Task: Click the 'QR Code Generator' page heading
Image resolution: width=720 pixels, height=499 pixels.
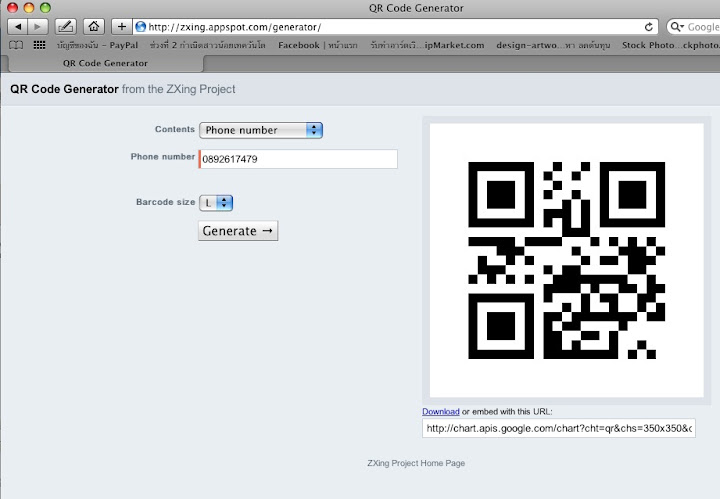Action: (x=64, y=89)
